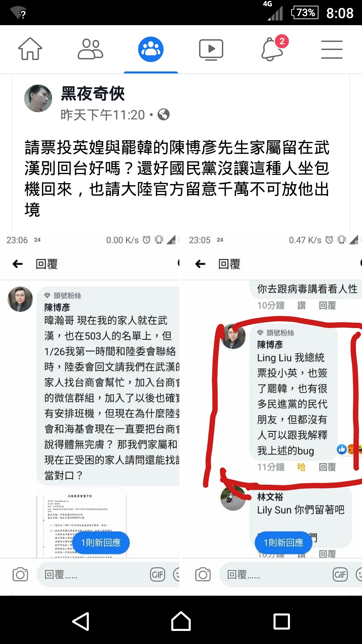Open the Friends tab icon
The image size is (362, 644).
click(x=90, y=49)
